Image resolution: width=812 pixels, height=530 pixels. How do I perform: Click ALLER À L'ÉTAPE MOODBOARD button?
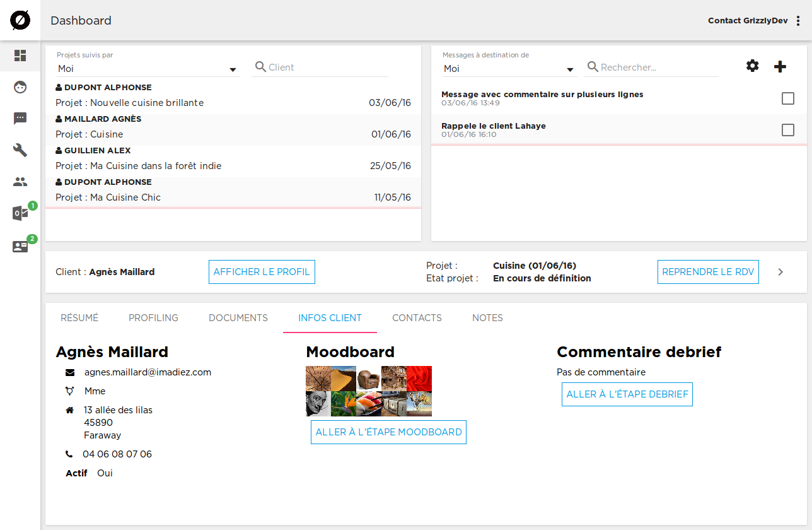click(388, 432)
